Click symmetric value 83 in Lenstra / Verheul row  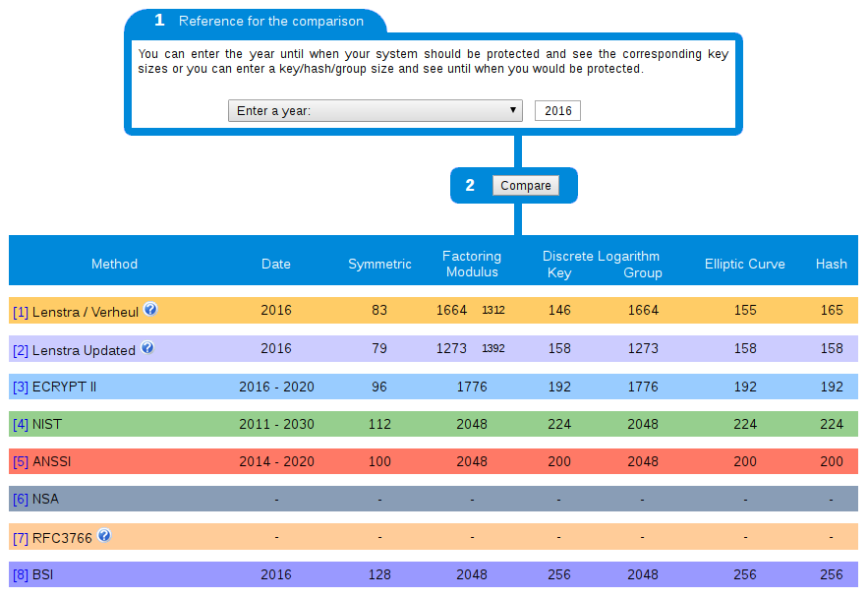coord(379,310)
